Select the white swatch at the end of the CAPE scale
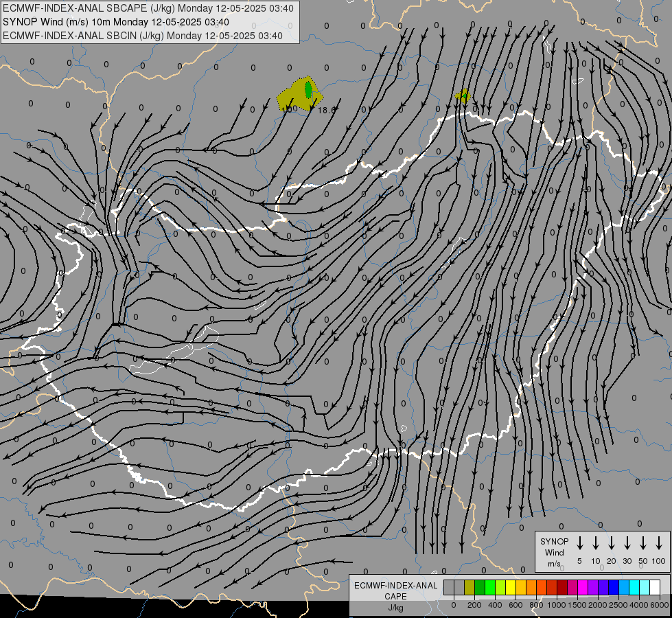672x618 pixels. tap(655, 587)
